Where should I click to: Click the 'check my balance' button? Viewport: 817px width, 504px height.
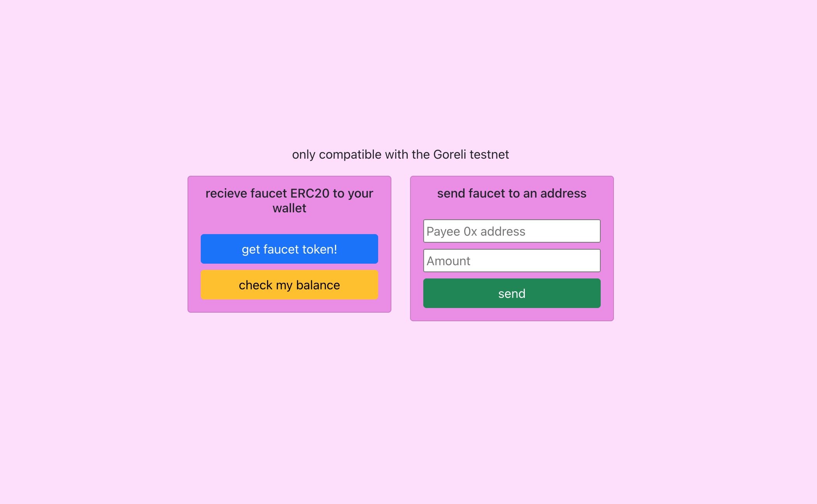(x=289, y=285)
